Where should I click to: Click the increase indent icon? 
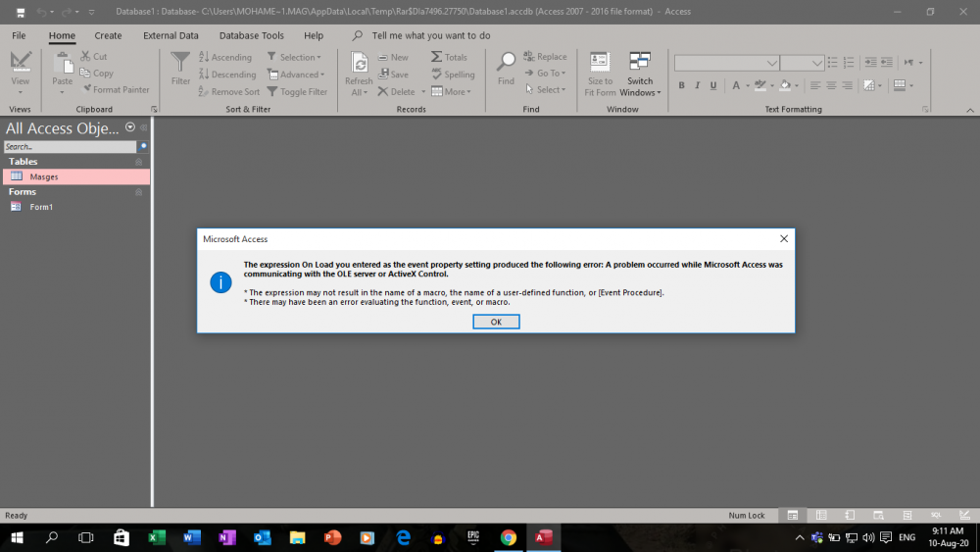(870, 62)
